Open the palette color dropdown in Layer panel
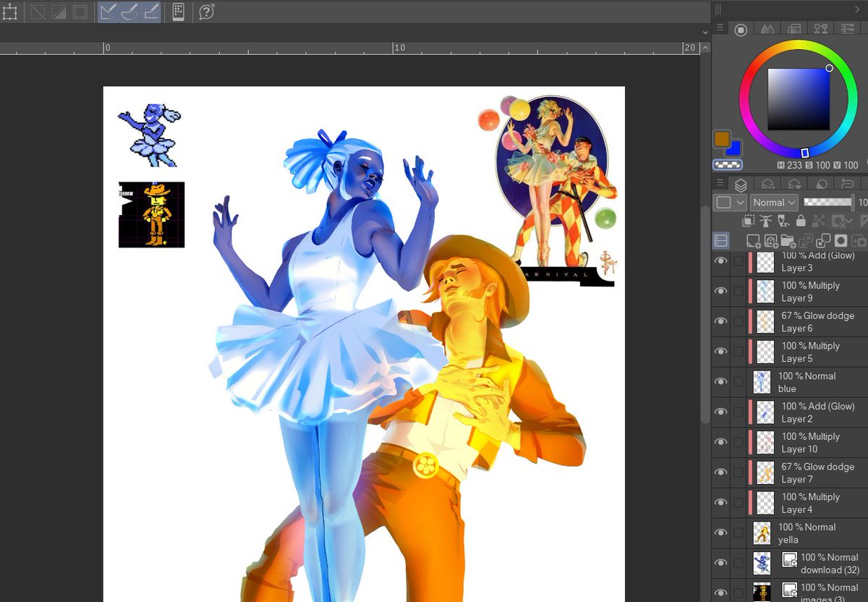Viewport: 868px width, 602px height. point(731,203)
